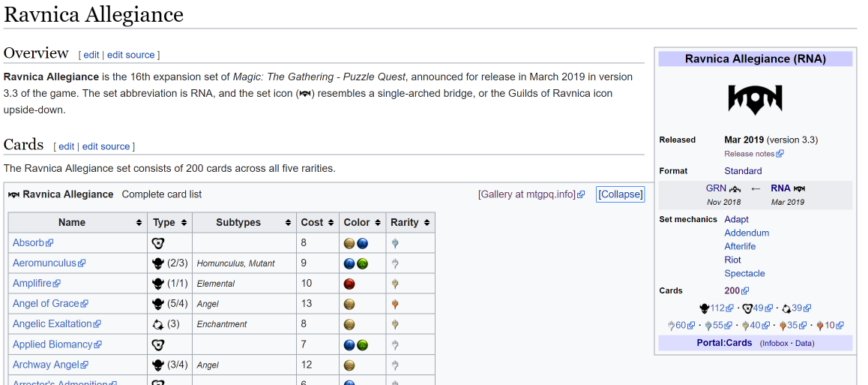The height and width of the screenshot is (385, 868).
Task: Click the mythic rarity icon beside 35
Action: coord(783,325)
